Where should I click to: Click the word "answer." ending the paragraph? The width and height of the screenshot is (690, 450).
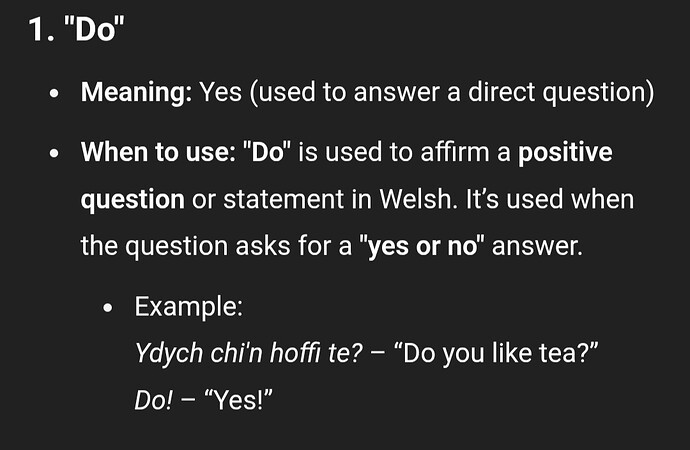tap(537, 246)
